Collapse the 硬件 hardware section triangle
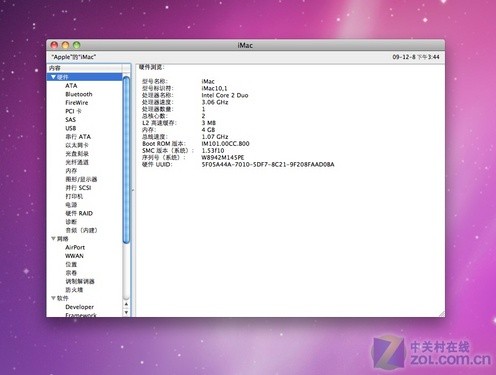Image resolution: width=496 pixels, height=375 pixels. point(53,77)
